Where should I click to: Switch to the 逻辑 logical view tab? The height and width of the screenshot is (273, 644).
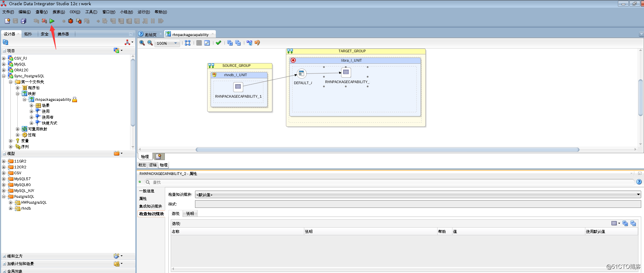(x=153, y=165)
